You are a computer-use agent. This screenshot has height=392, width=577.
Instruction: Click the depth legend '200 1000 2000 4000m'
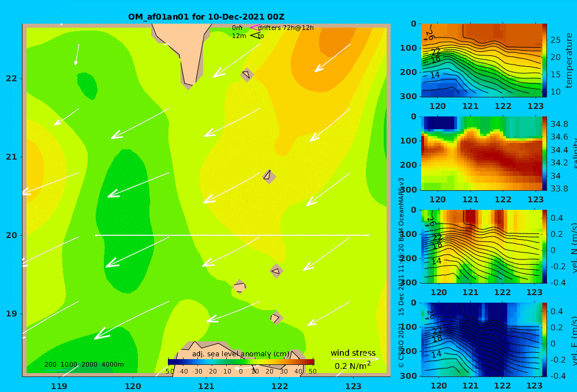(84, 364)
